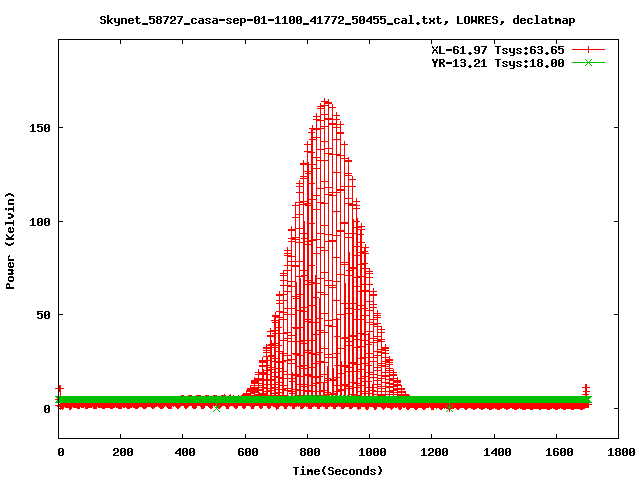Click the 400 x-axis tick label
Viewport: 640px width, 480px height.
tap(185, 452)
